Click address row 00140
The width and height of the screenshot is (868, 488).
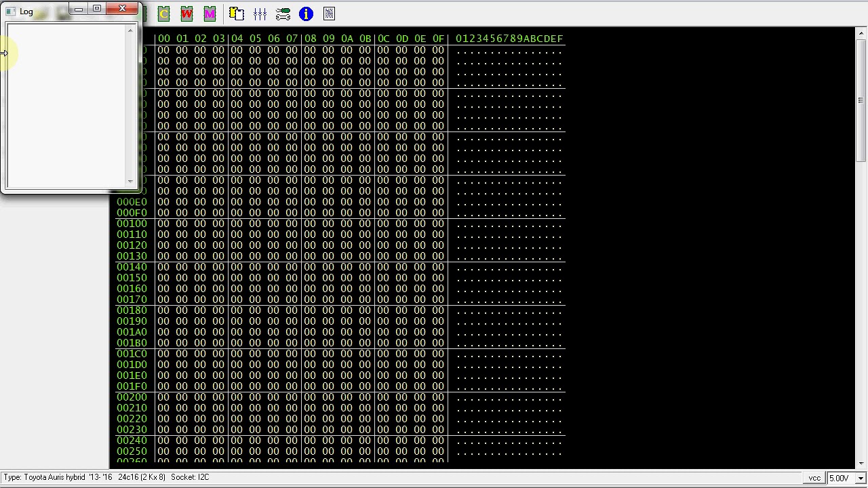coord(132,267)
